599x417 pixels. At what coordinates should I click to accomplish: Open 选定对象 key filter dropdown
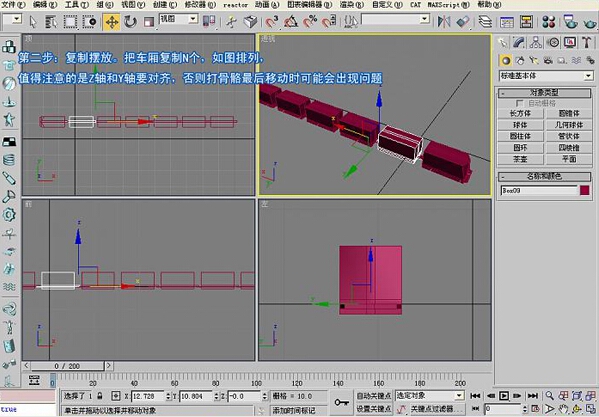pyautogui.click(x=430, y=396)
